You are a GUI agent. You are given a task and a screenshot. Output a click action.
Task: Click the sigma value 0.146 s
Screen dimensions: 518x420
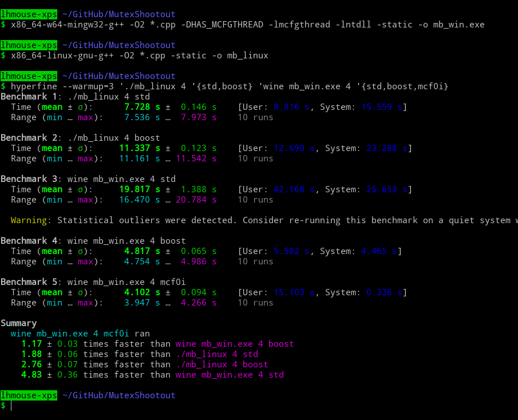[x=199, y=107]
